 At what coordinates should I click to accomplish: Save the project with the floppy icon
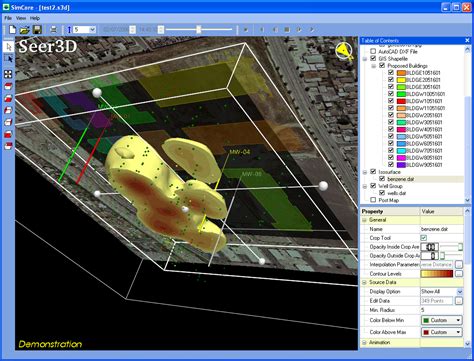click(x=37, y=30)
